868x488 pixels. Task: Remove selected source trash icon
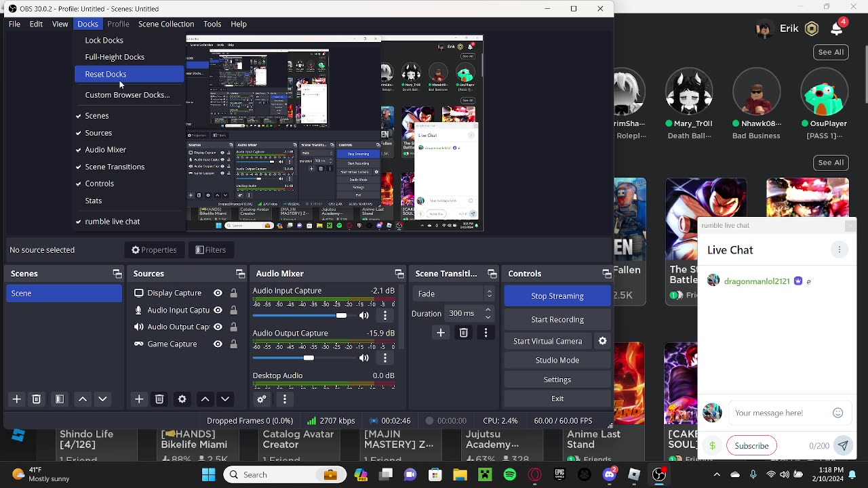(159, 399)
